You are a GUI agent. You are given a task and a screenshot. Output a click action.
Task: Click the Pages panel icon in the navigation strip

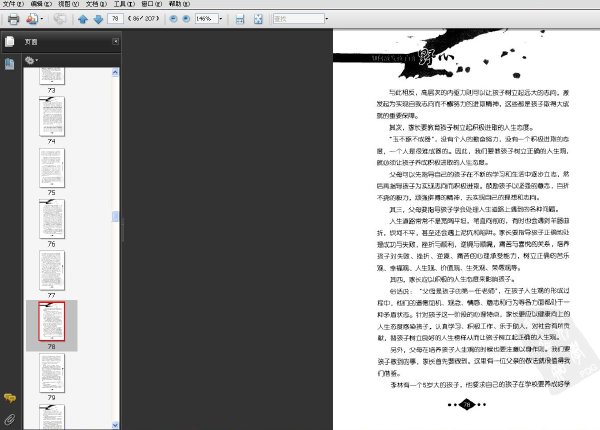(x=10, y=41)
